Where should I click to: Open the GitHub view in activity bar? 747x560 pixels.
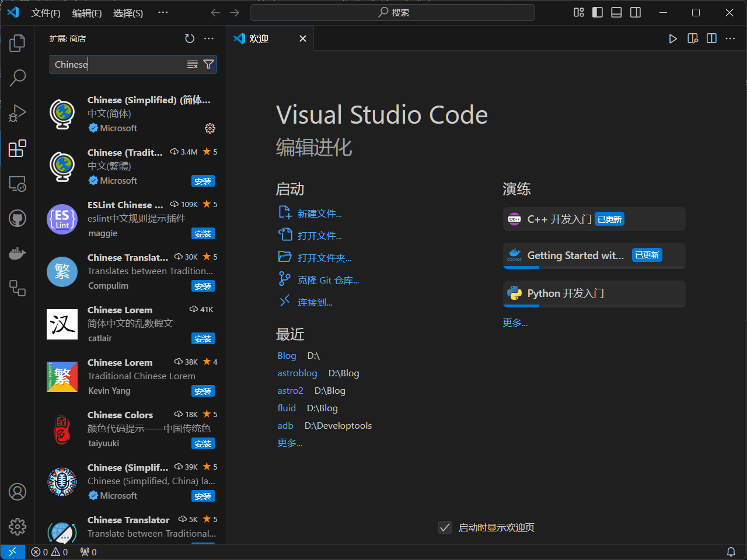pyautogui.click(x=18, y=218)
